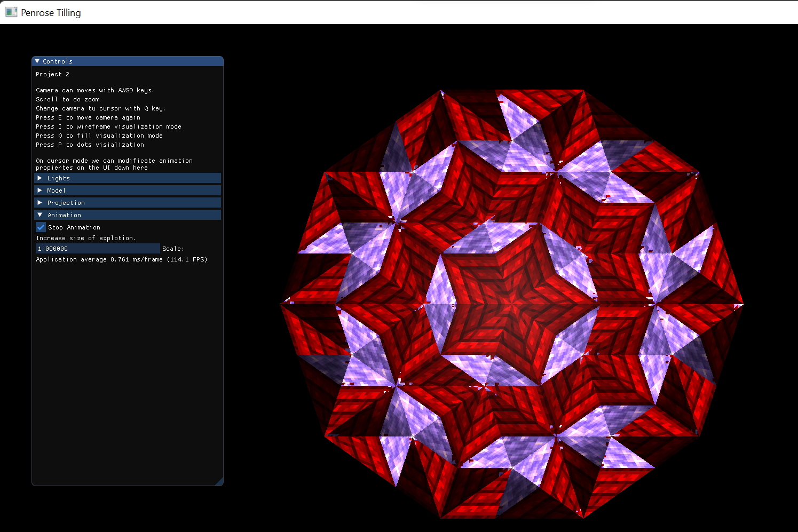The height and width of the screenshot is (532, 798).
Task: Click 'Press O to fill visualization mode'
Action: [99, 136]
